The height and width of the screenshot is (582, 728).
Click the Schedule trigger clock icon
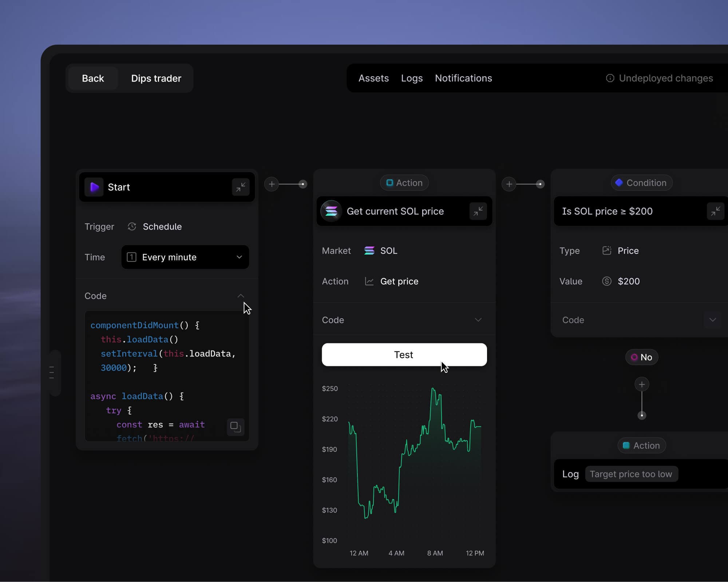(x=132, y=227)
